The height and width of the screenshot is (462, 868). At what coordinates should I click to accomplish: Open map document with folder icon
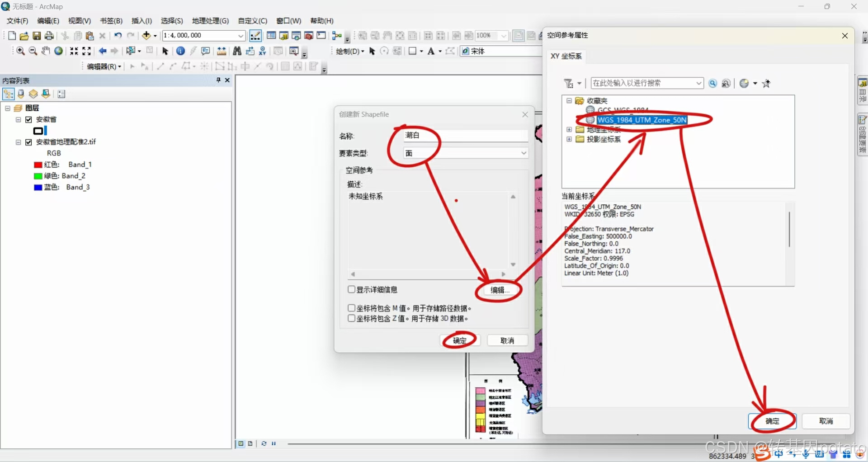point(24,36)
